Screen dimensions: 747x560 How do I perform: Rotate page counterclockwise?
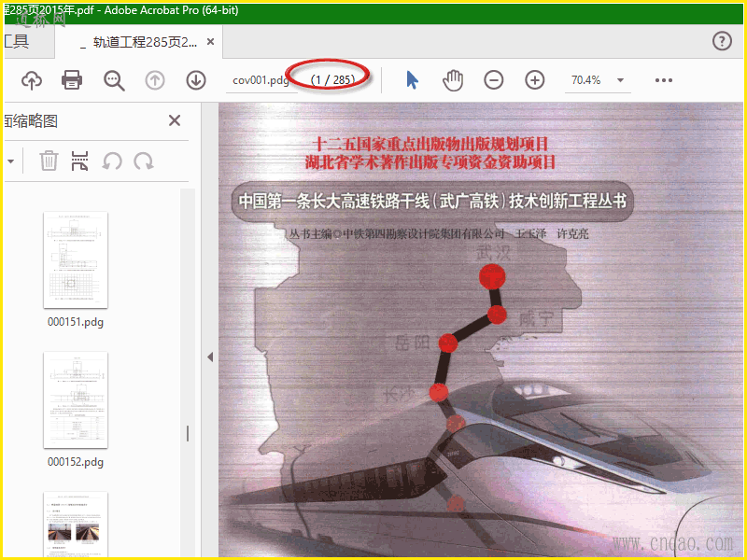[112, 161]
